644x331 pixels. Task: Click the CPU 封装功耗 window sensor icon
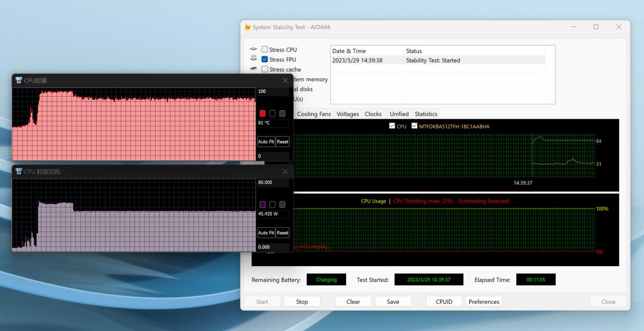18,171
